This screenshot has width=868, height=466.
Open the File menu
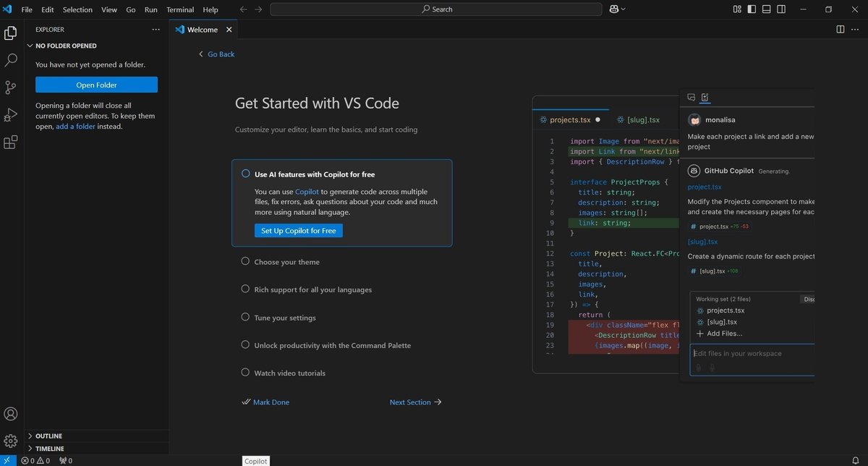[27, 9]
